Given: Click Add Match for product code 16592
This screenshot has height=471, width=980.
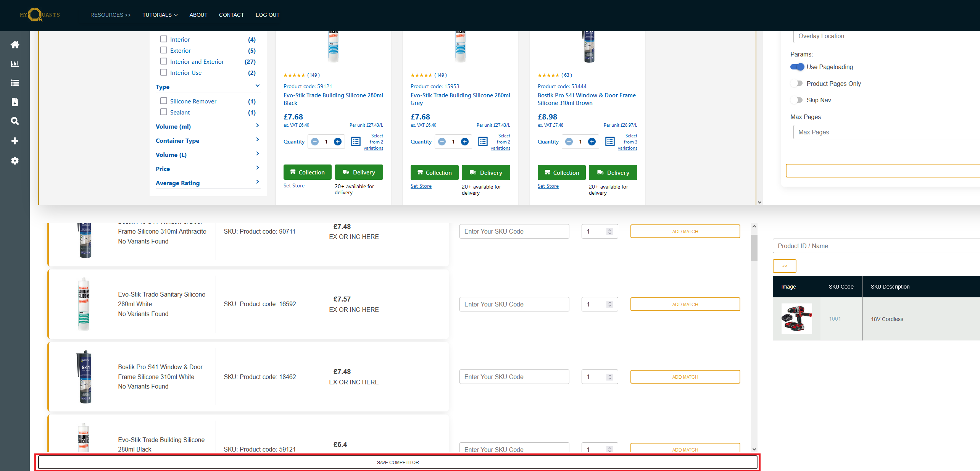Looking at the screenshot, I should tap(685, 304).
